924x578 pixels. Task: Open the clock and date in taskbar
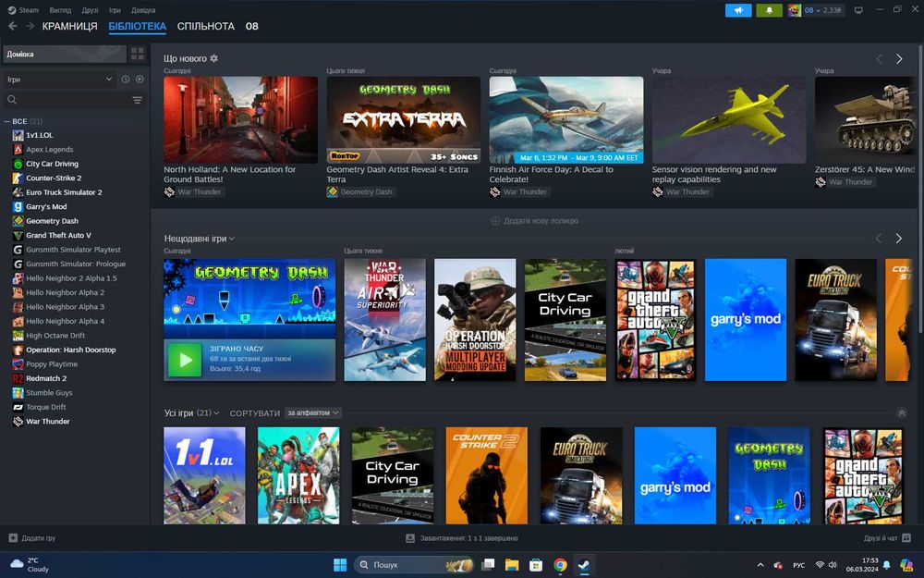tap(862, 564)
